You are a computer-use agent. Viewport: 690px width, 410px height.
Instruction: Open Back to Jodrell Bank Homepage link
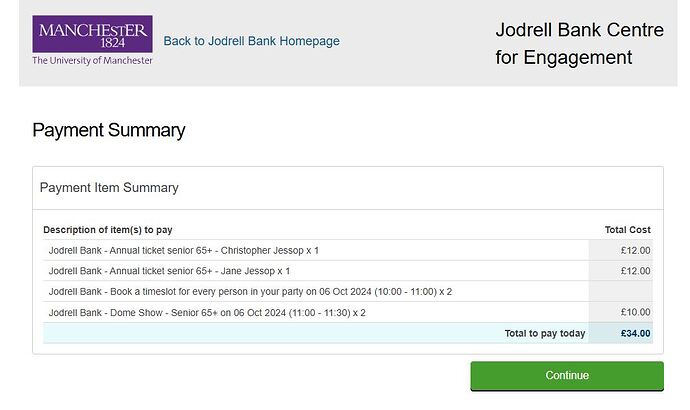[x=251, y=41]
